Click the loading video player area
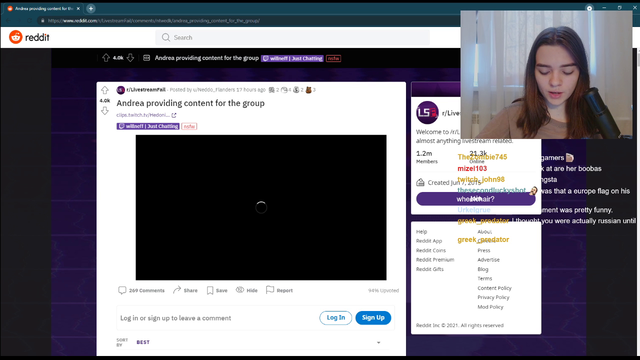The image size is (640, 360). point(261,207)
